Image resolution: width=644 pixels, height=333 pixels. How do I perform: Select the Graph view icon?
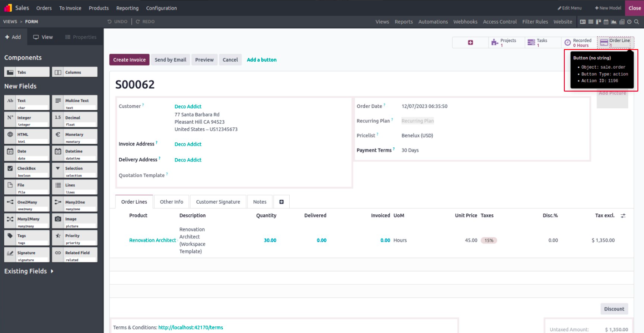coord(614,22)
